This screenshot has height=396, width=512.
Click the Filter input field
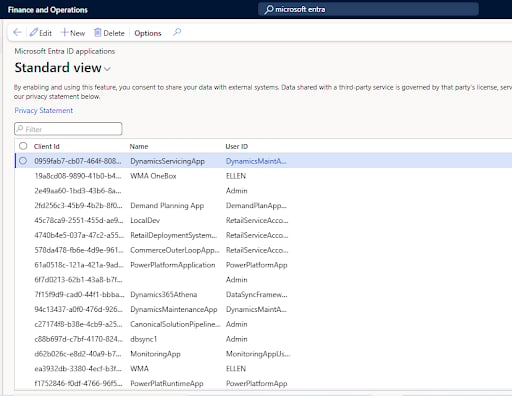tap(68, 129)
